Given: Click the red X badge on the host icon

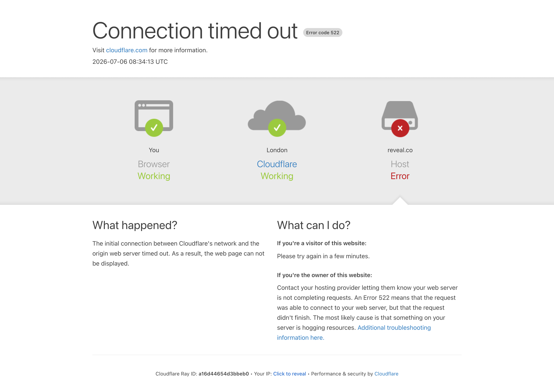Looking at the screenshot, I should point(400,128).
